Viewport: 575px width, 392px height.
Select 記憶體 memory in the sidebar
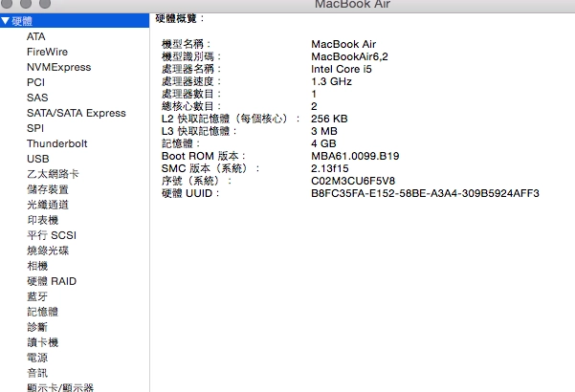click(x=42, y=312)
